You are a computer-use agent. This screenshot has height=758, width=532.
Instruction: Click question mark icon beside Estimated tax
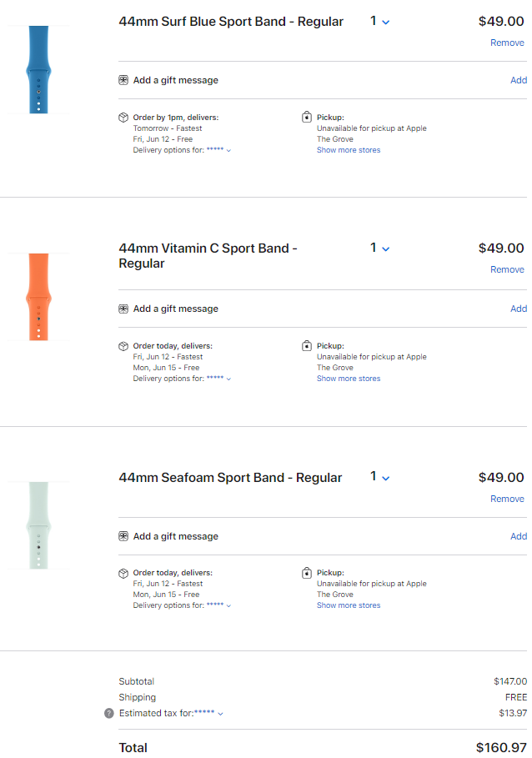point(108,714)
